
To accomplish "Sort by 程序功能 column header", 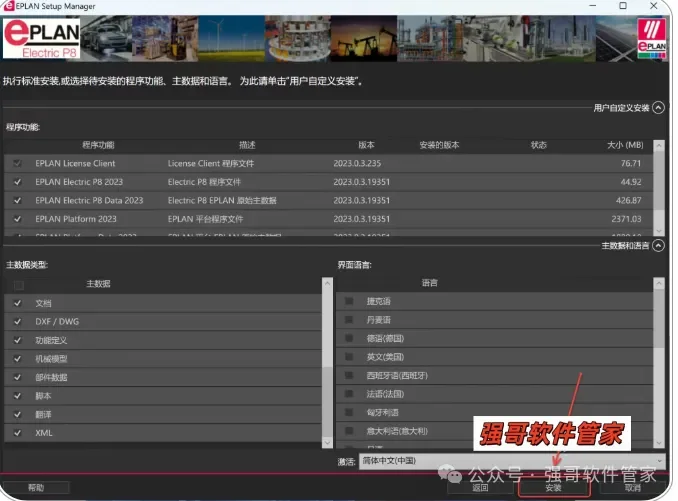I will tap(98, 145).
